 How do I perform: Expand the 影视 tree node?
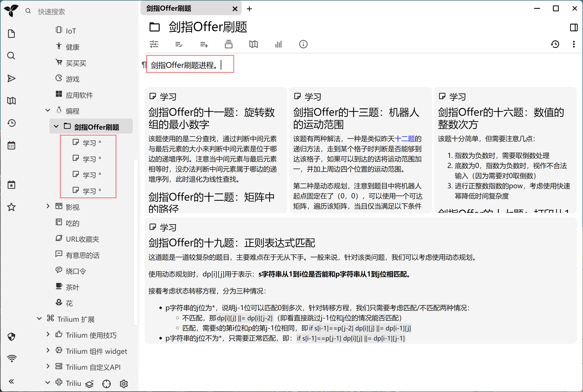[x=48, y=206]
